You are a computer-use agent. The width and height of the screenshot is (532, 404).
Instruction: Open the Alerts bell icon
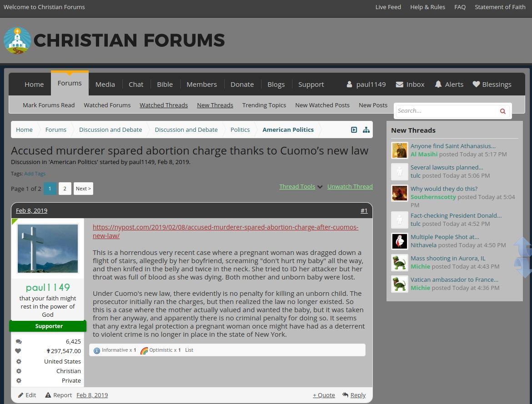click(438, 84)
